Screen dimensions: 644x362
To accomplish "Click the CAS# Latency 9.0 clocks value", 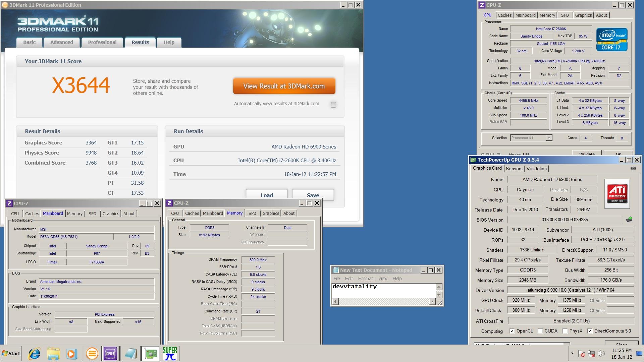I will 258,275.
